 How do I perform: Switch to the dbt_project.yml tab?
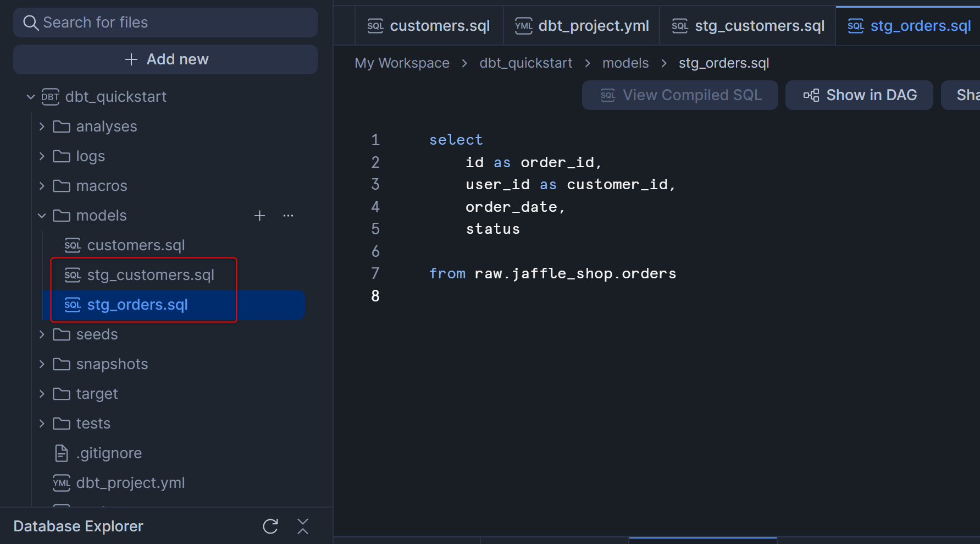point(582,26)
